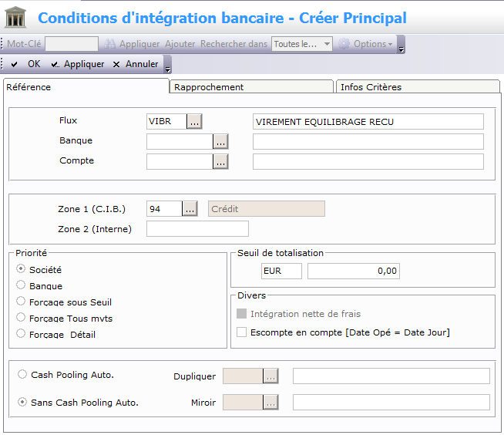Open the Flux lookup browse button

tap(193, 121)
